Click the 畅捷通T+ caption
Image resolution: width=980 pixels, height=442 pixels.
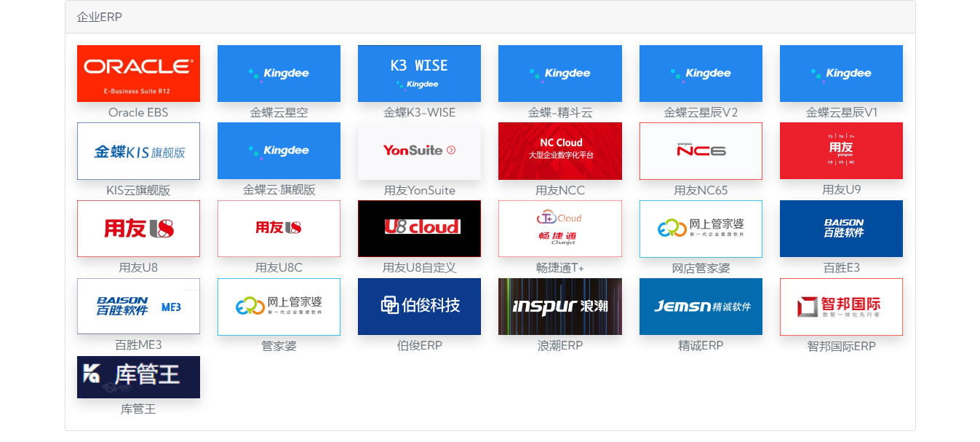560,268
